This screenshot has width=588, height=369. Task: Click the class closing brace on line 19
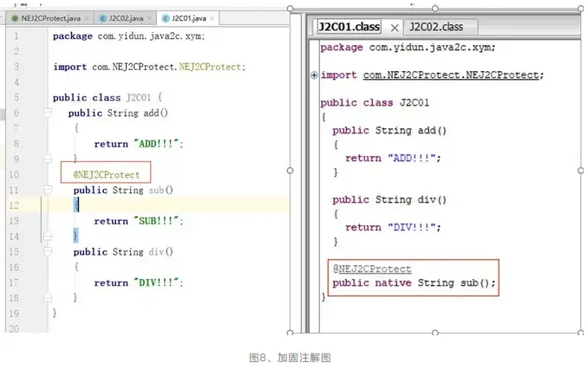55,313
